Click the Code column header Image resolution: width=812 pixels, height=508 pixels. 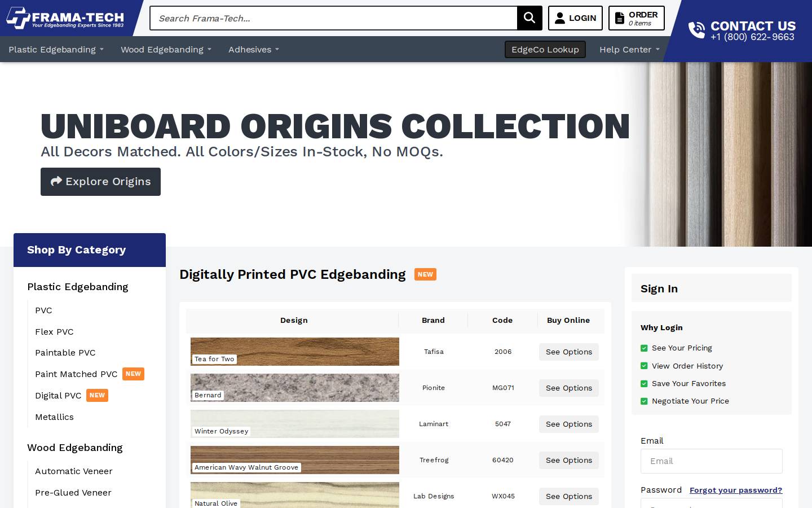(502, 320)
